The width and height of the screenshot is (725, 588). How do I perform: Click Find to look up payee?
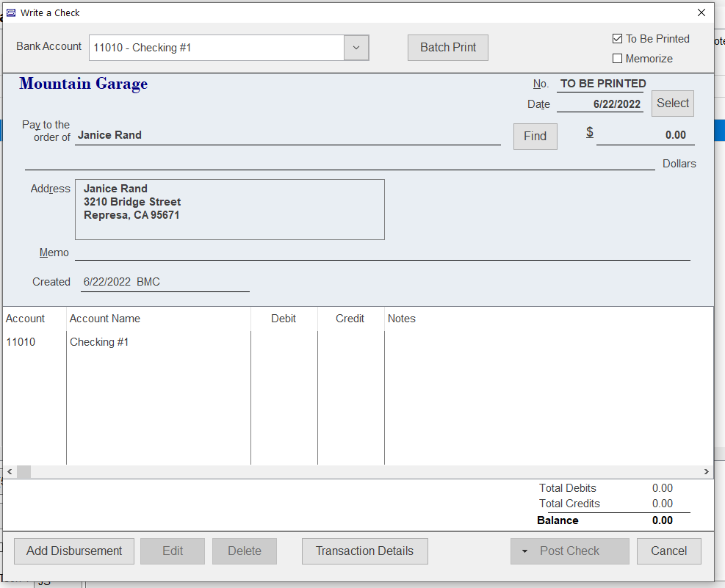(x=535, y=137)
